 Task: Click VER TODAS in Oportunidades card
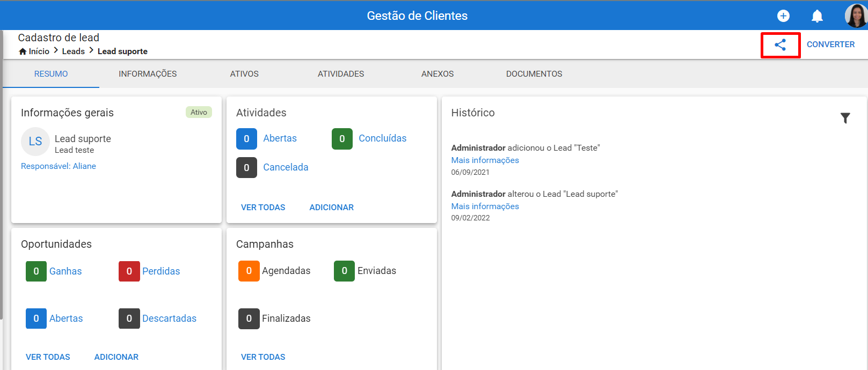click(x=48, y=357)
